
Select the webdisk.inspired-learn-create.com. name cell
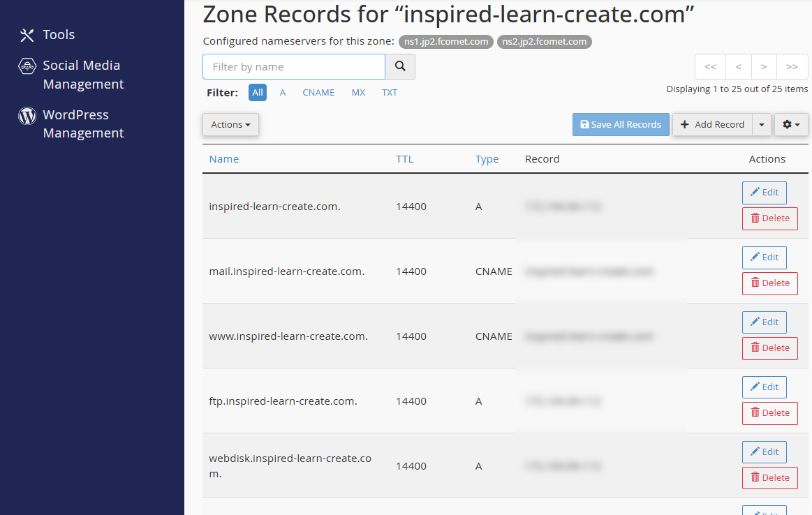pyautogui.click(x=290, y=466)
